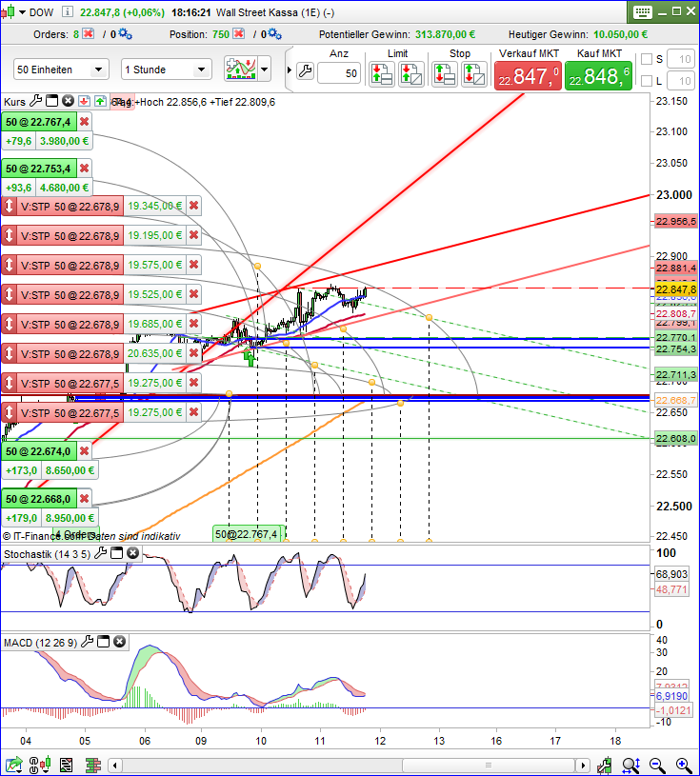Click Verkauf MKT sell button 22.847
The image size is (700, 776).
(529, 76)
